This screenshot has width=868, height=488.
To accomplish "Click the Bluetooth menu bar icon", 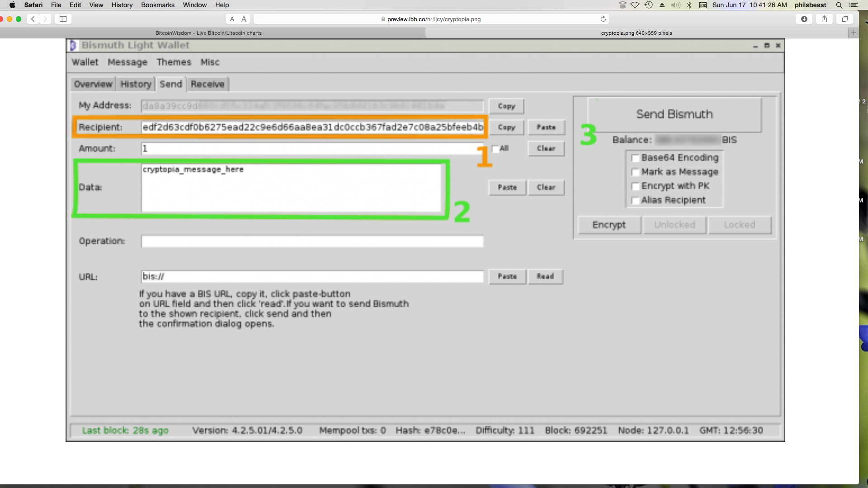I will coord(689,5).
